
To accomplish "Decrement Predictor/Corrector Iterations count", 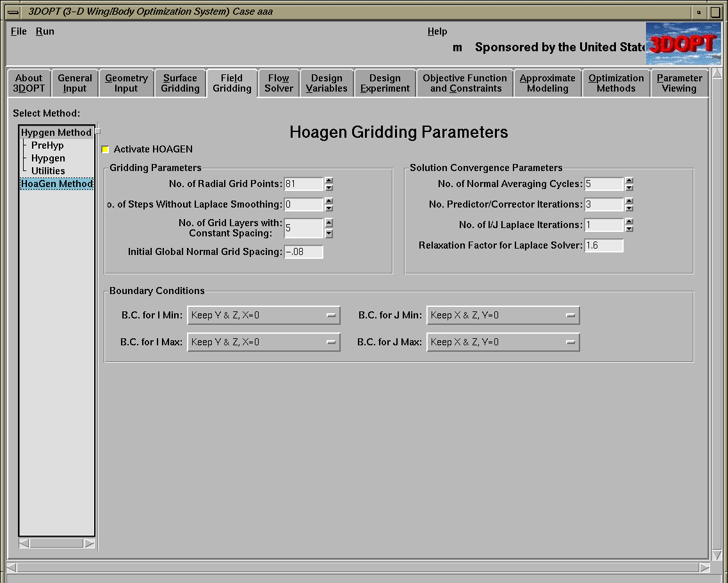I will coord(629,208).
